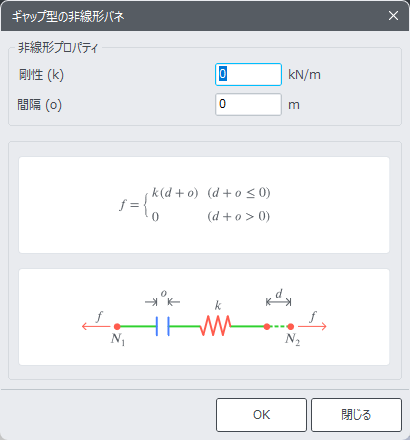This screenshot has width=410, height=440.
Task: Click the displacement d dimension marker
Action: (279, 302)
